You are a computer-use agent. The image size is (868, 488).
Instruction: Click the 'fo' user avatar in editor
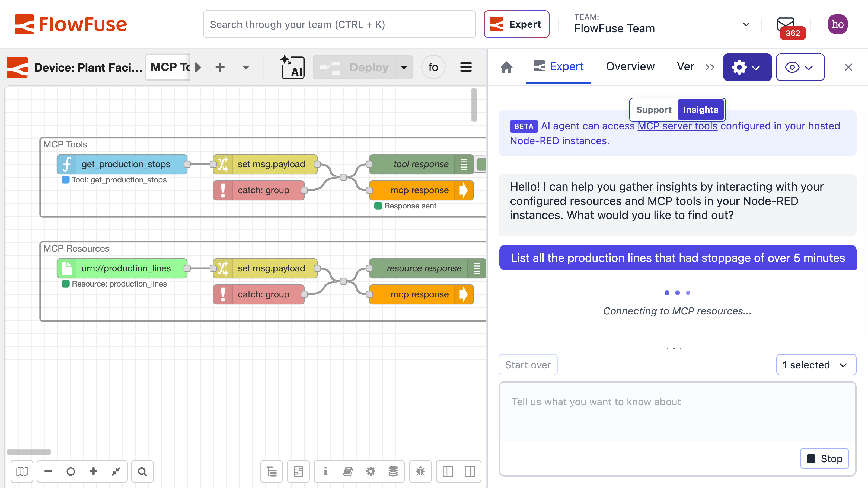coord(433,67)
